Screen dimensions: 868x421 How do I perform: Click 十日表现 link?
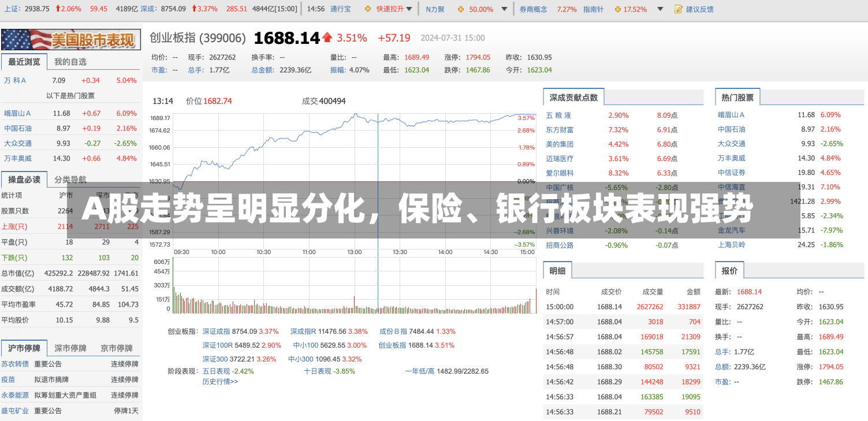point(318,371)
